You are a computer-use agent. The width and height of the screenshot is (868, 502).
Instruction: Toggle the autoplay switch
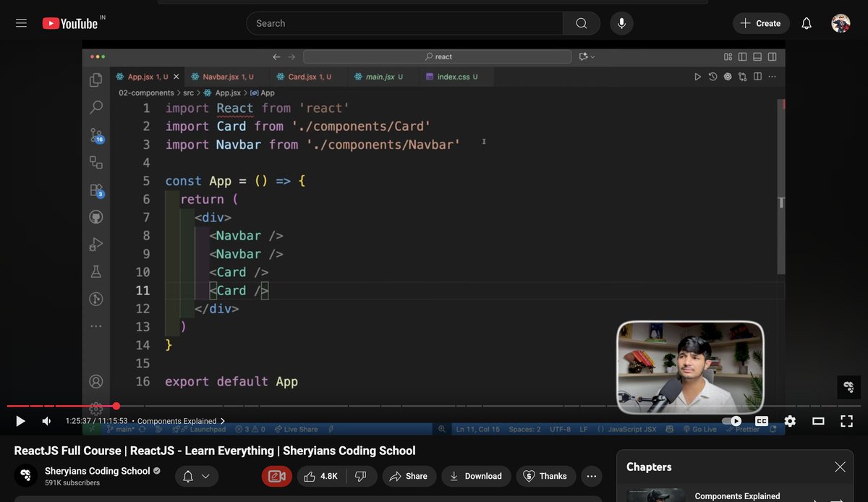732,421
